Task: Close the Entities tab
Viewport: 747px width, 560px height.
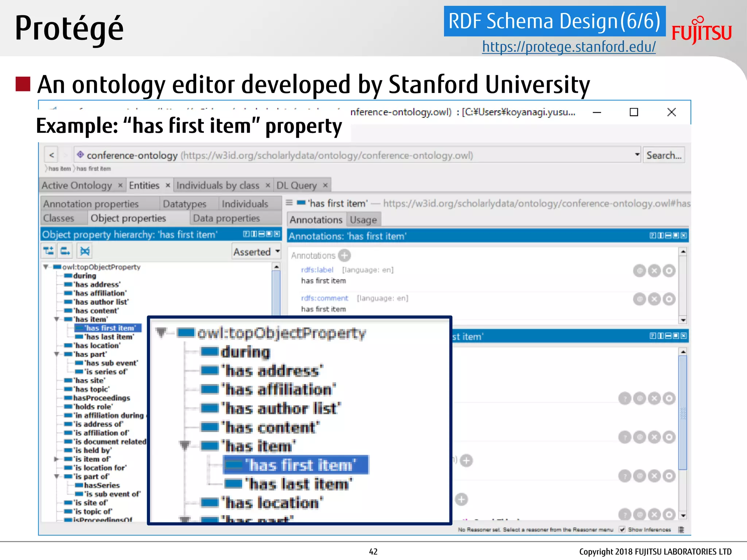Action: (168, 185)
